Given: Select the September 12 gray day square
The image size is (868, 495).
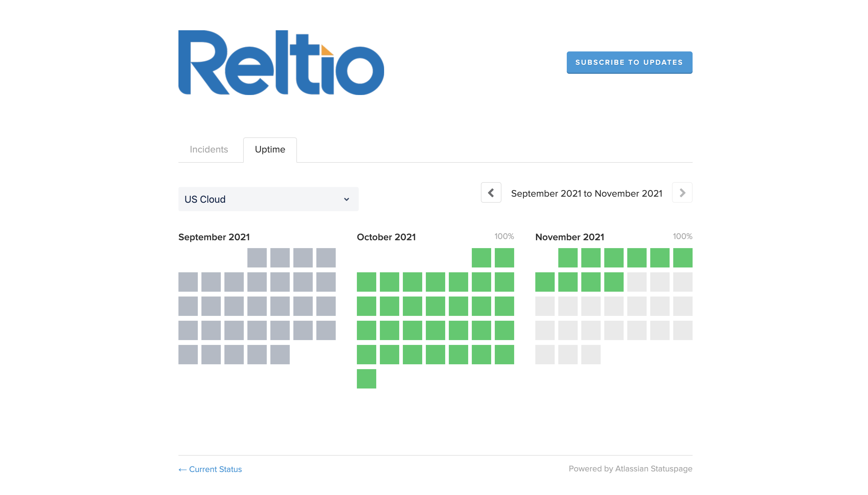Looking at the screenshot, I should pos(188,306).
